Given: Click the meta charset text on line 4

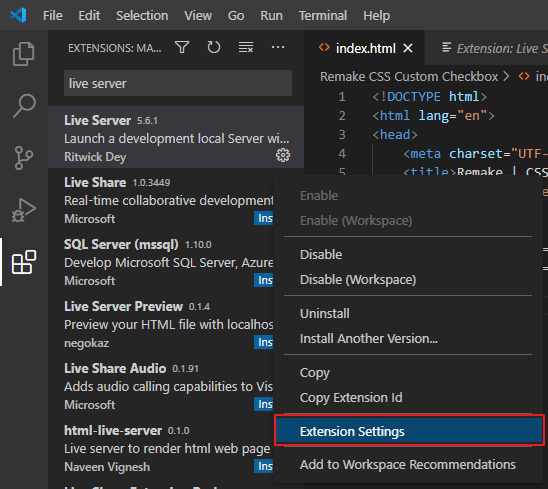Looking at the screenshot, I should point(476,154).
